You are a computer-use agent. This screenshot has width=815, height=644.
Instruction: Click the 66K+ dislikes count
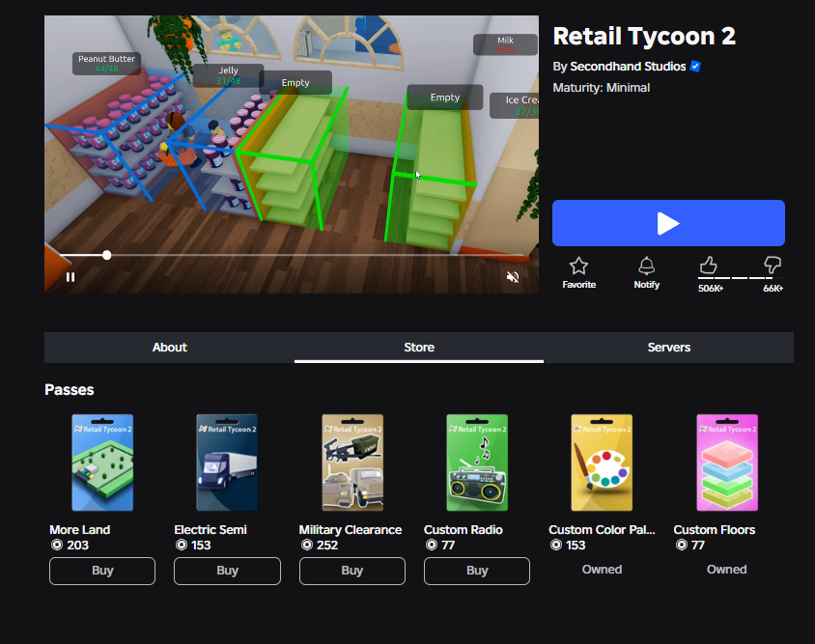point(773,289)
